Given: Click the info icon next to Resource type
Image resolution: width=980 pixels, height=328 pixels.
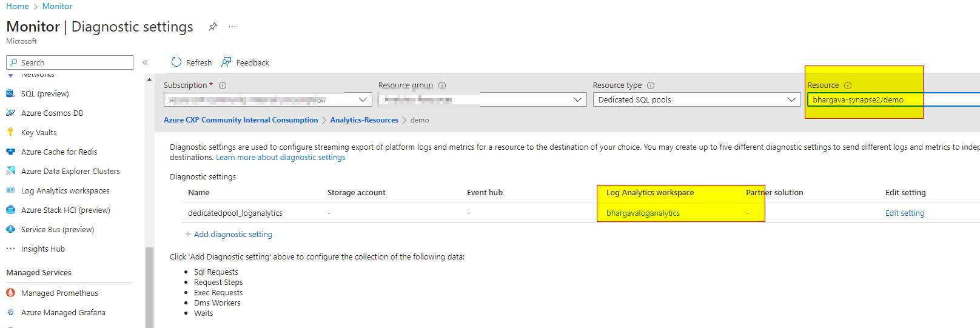Looking at the screenshot, I should tap(651, 85).
